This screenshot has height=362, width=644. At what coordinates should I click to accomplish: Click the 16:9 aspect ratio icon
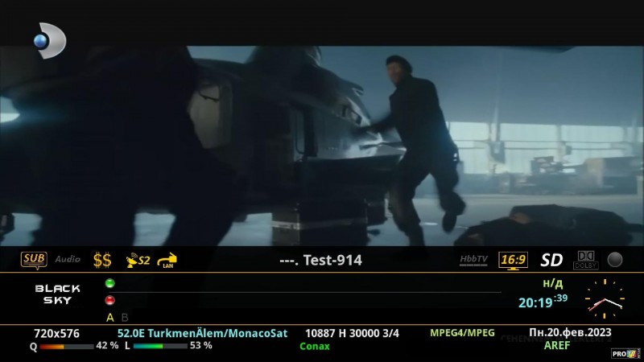513,260
